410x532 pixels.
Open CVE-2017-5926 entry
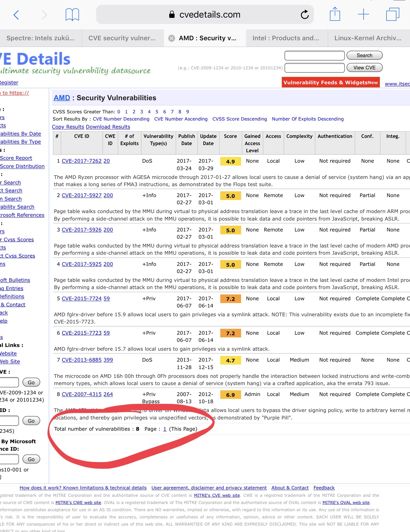(82, 230)
